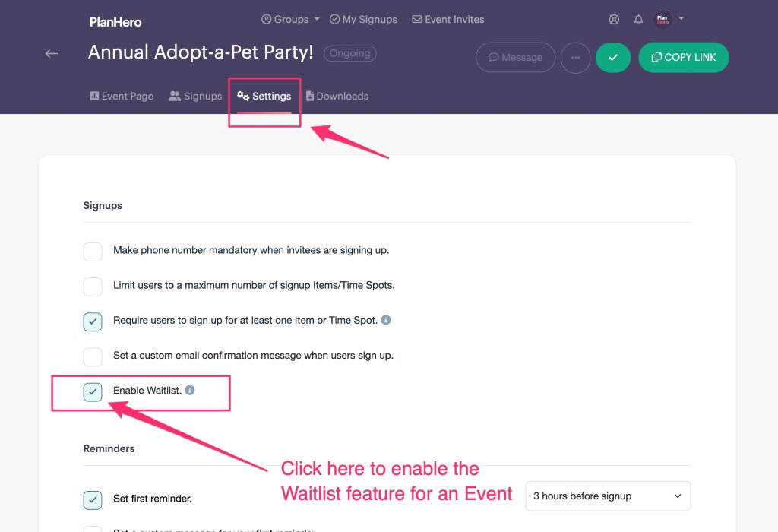Open the Groups dropdown menu

290,19
